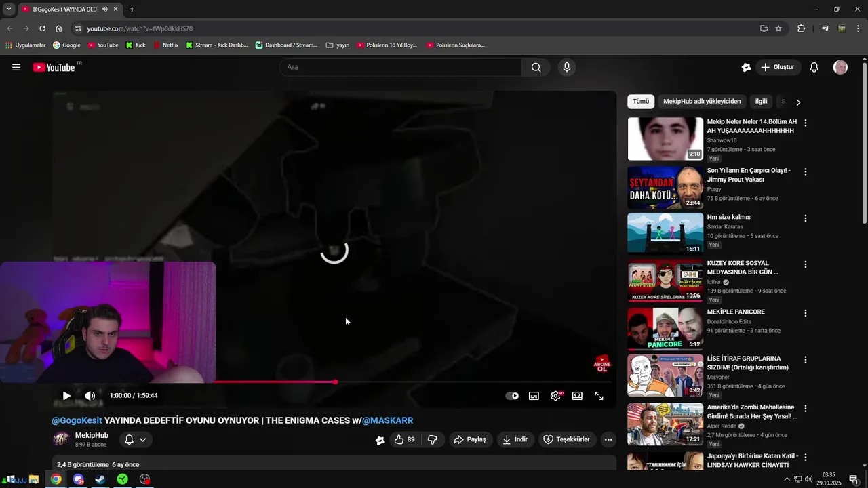Show hidden system tray icons chevron

click(x=787, y=479)
